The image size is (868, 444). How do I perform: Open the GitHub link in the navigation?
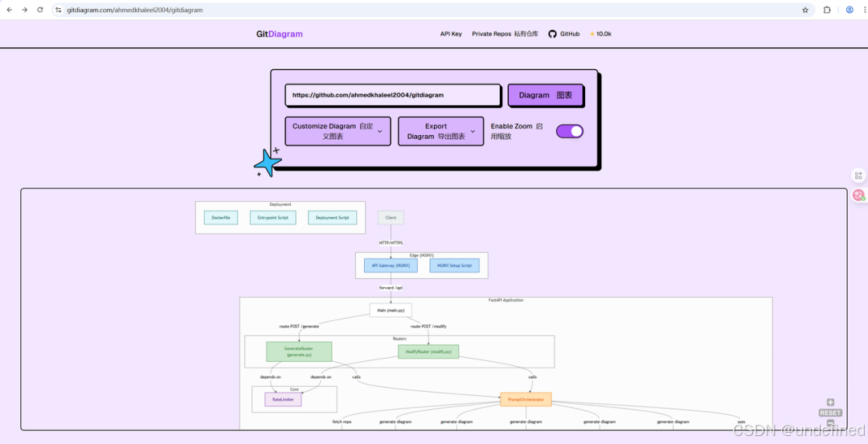click(564, 34)
